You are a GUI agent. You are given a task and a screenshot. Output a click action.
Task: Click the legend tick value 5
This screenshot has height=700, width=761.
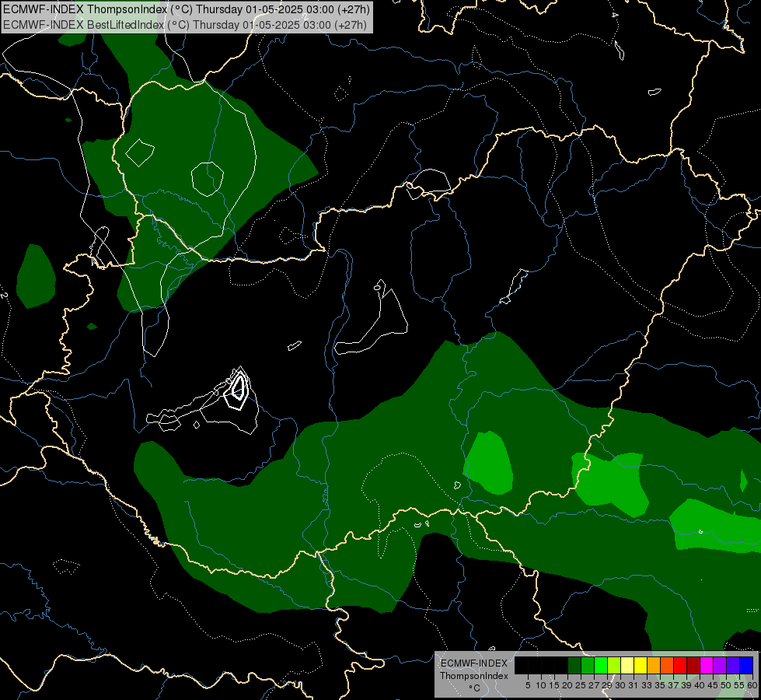pyautogui.click(x=528, y=685)
